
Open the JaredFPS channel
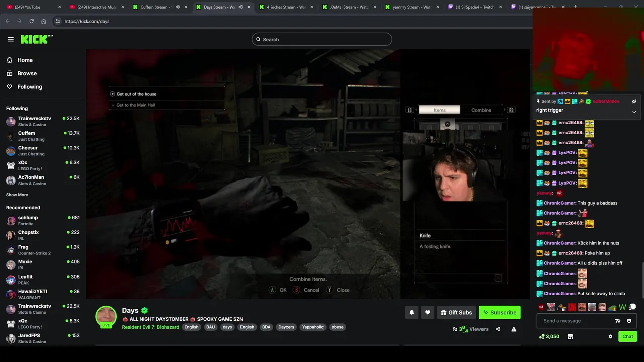click(43, 338)
